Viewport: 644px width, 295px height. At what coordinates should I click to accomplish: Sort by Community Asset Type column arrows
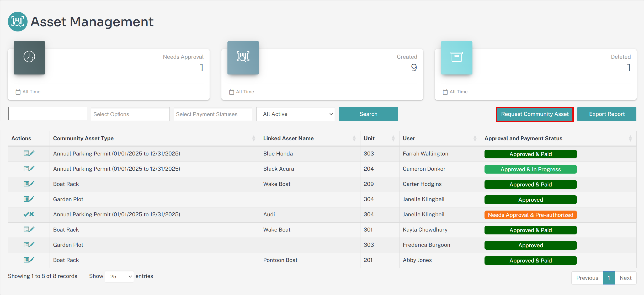[254, 138]
